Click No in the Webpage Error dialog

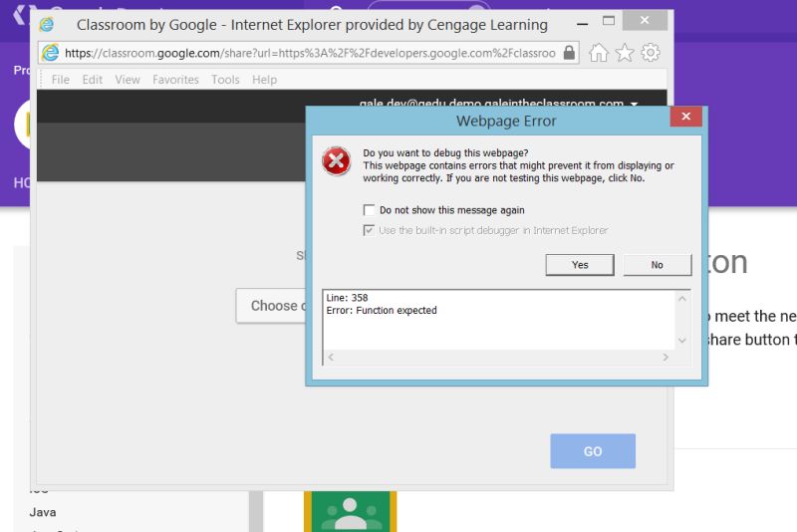(x=658, y=265)
